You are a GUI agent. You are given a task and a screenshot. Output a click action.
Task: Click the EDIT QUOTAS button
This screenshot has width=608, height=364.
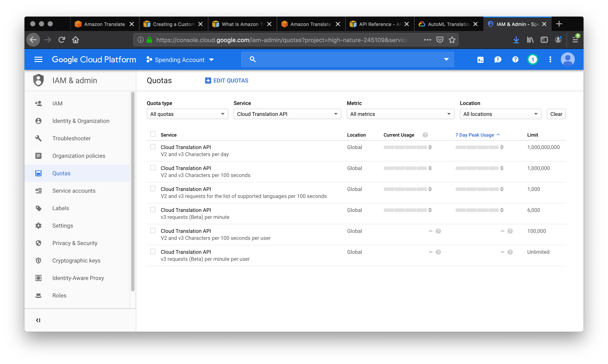point(226,81)
